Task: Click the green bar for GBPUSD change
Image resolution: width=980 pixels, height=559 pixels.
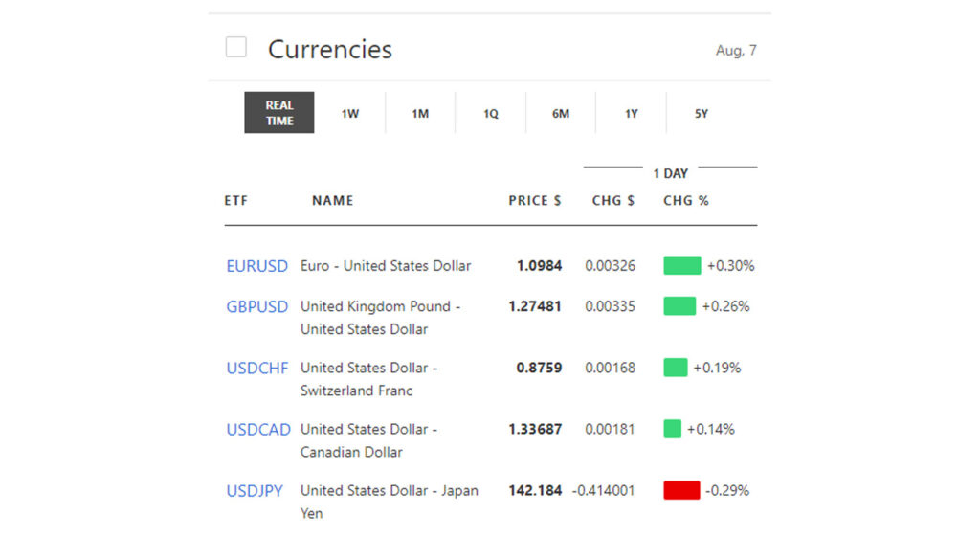Action: [679, 307]
